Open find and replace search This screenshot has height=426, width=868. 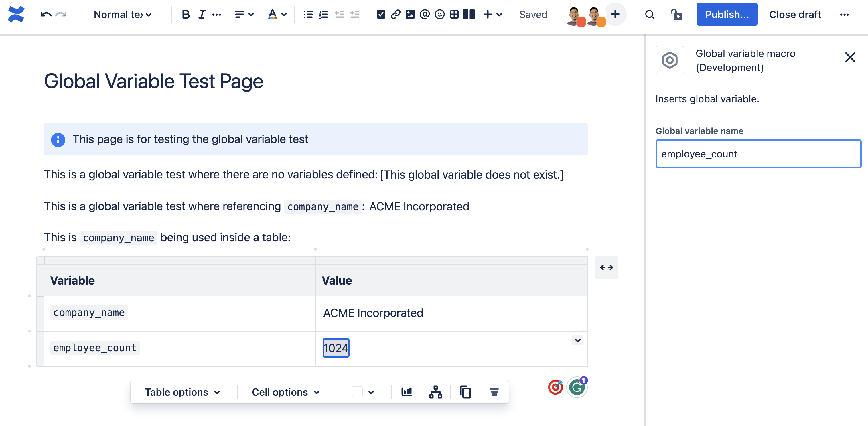click(649, 15)
